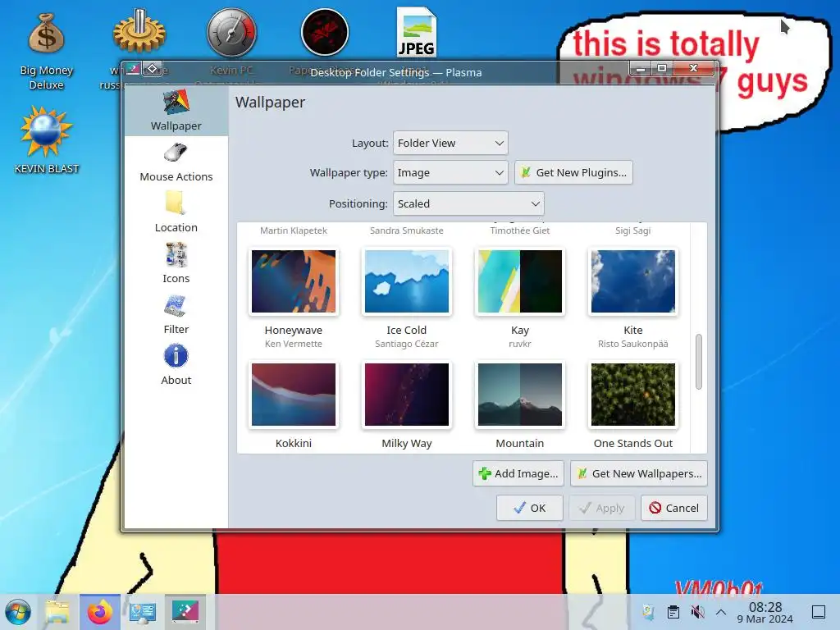Expand the Layout dropdown showing Folder View

pos(450,143)
